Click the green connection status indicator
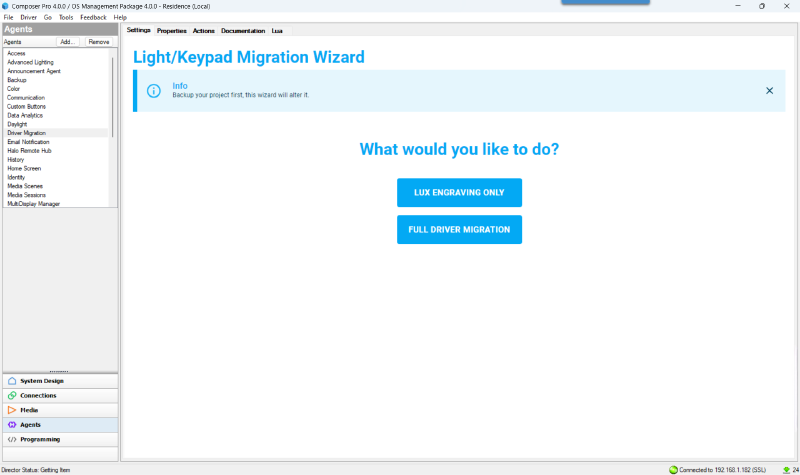 [x=673, y=470]
